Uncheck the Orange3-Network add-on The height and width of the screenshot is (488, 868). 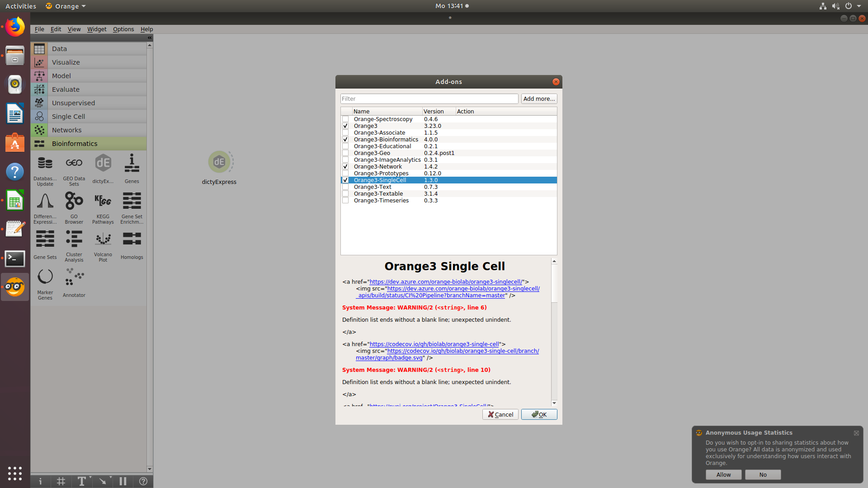(x=345, y=166)
